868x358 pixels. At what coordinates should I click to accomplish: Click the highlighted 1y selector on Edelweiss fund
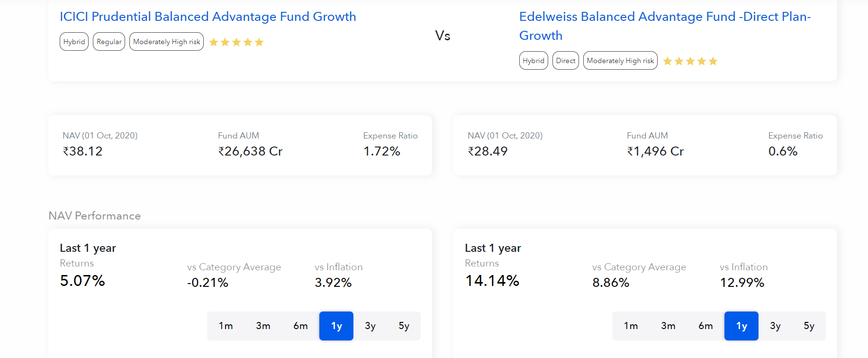pos(741,326)
